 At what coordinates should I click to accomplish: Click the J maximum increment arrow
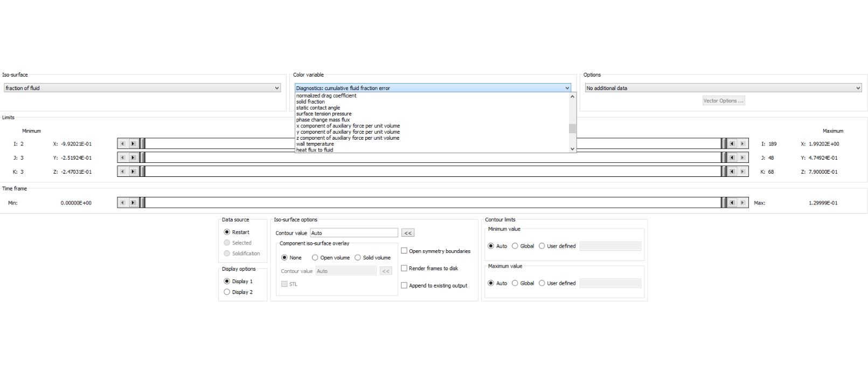click(x=742, y=157)
